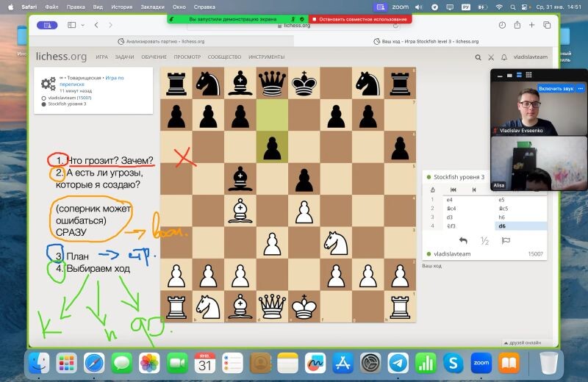Switch Zoom to the gallery grid view
The image size is (588, 382).
(528, 74)
